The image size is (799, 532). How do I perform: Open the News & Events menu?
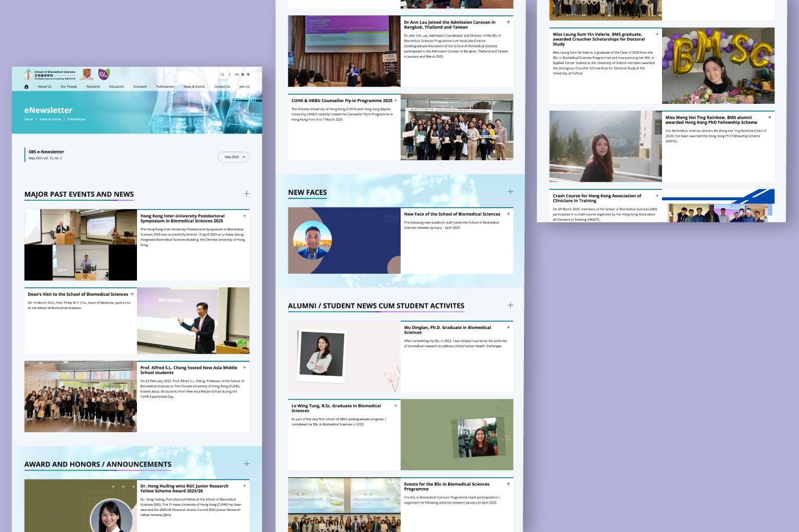[x=194, y=87]
